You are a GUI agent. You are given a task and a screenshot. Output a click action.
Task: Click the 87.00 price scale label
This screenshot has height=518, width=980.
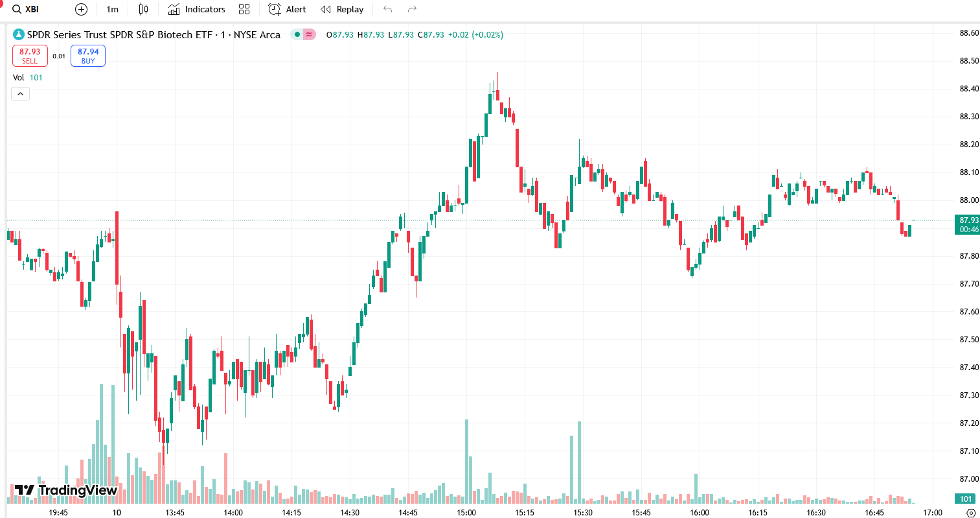point(969,479)
